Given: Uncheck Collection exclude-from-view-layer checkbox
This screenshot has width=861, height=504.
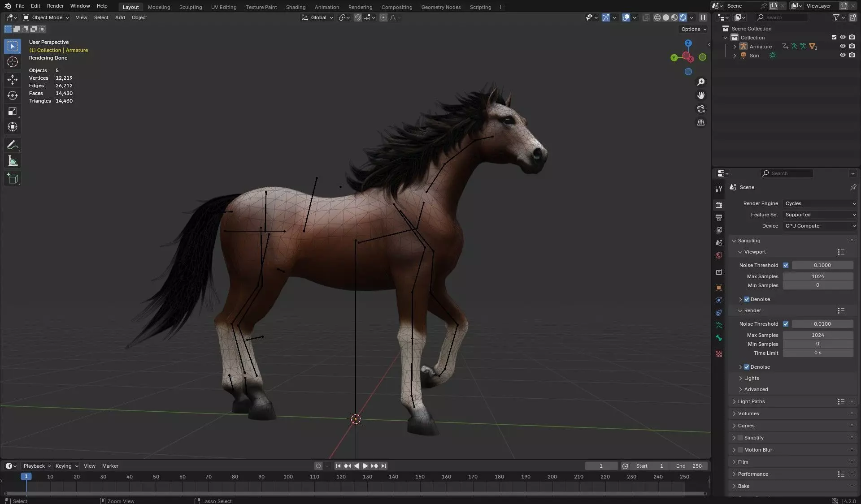Looking at the screenshot, I should (834, 38).
